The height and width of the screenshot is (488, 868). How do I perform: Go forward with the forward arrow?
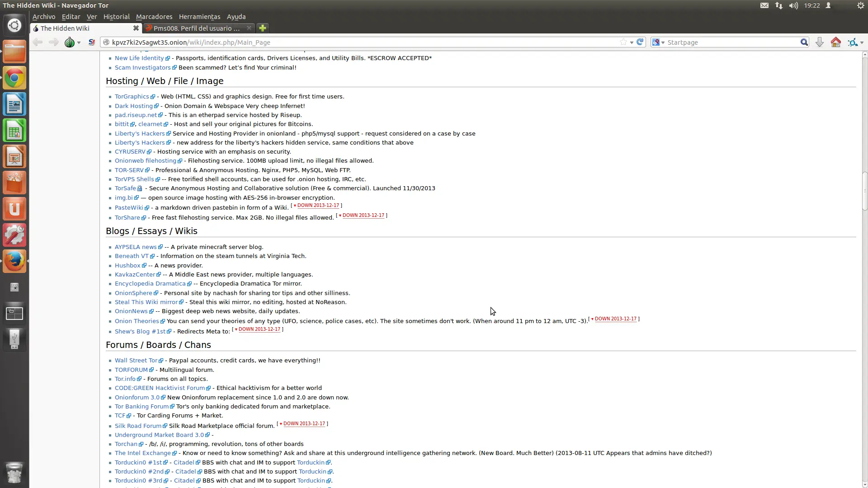pyautogui.click(x=53, y=42)
